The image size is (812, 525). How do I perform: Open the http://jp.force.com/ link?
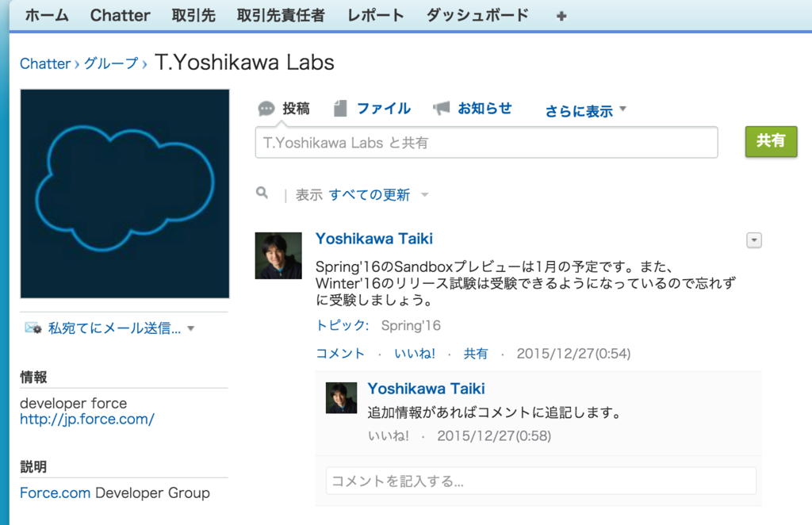click(x=86, y=420)
